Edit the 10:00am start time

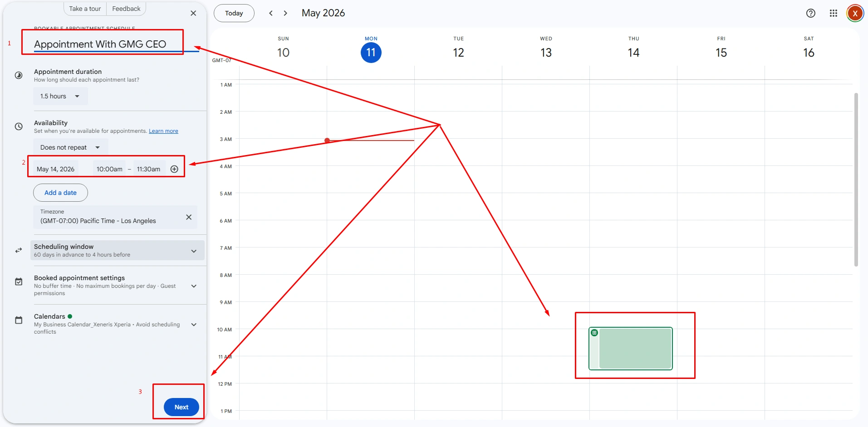pyautogui.click(x=109, y=169)
